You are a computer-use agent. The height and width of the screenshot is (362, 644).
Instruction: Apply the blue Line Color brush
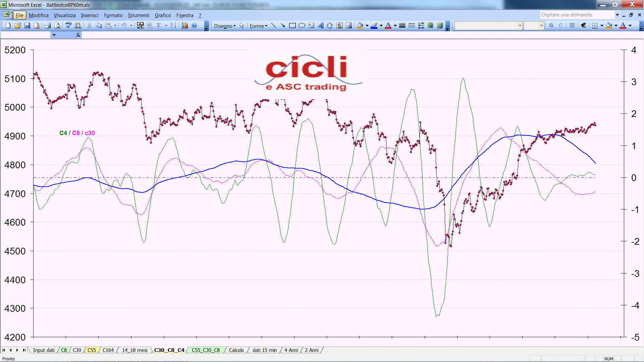tap(374, 25)
